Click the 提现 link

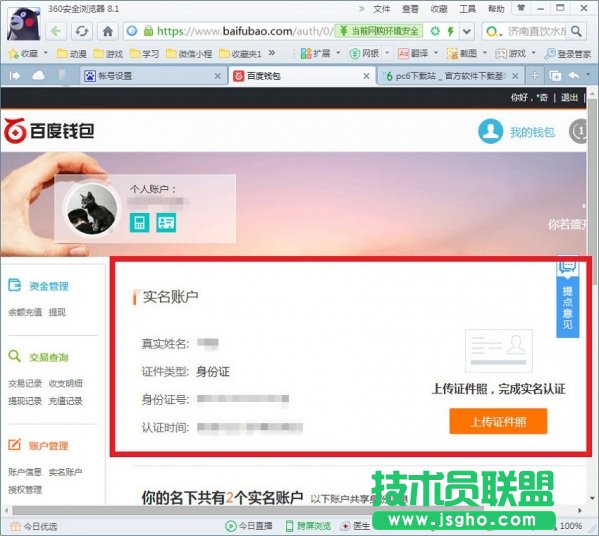(57, 312)
